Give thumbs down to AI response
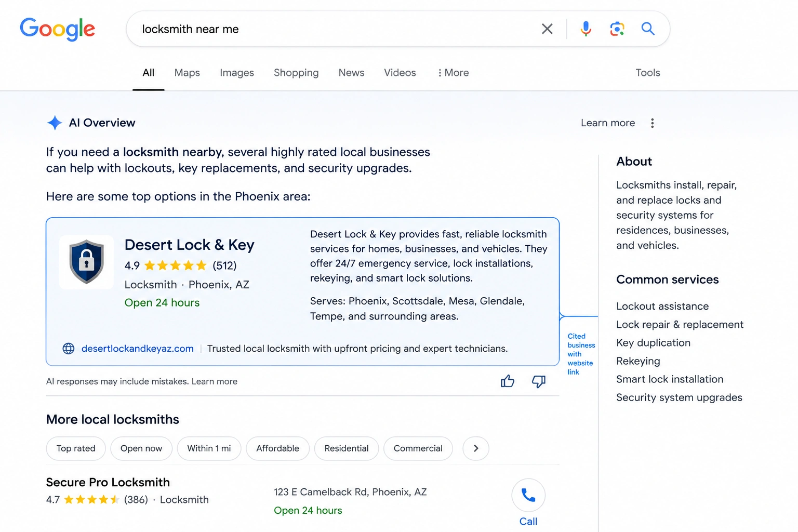The width and height of the screenshot is (798, 532). point(539,382)
